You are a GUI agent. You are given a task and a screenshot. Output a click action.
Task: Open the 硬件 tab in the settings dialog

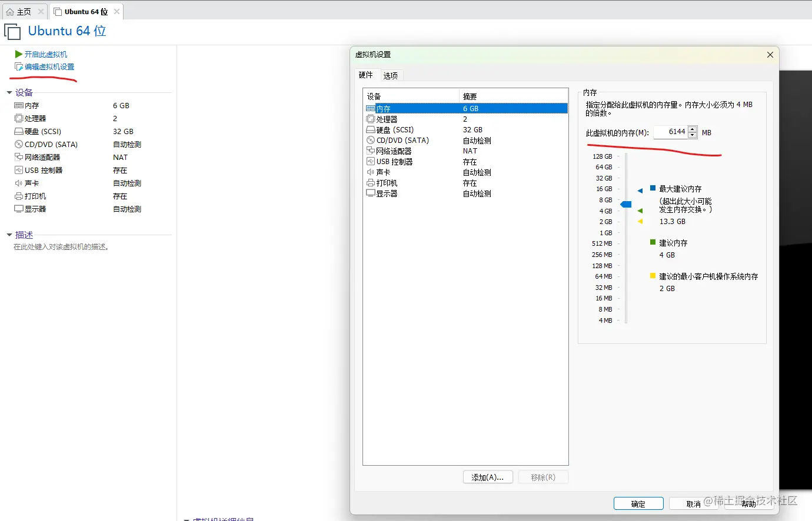coord(366,75)
